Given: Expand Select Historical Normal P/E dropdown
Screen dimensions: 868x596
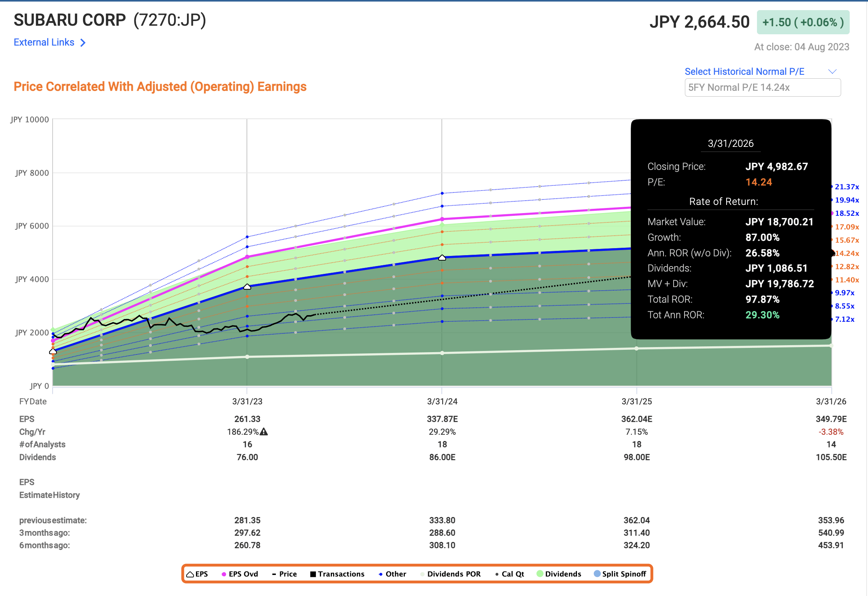Looking at the screenshot, I should click(744, 72).
